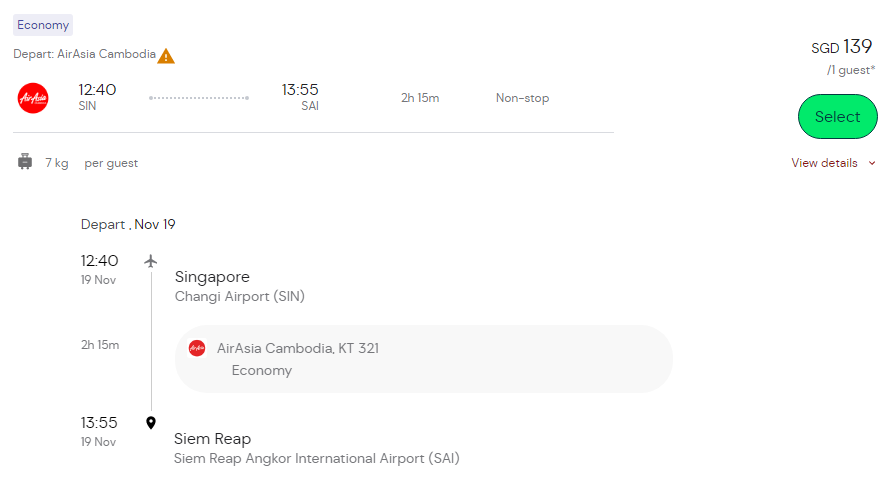This screenshot has height=482, width=893.
Task: Click the 13:55 SAI arrival time in summary
Action: click(300, 97)
